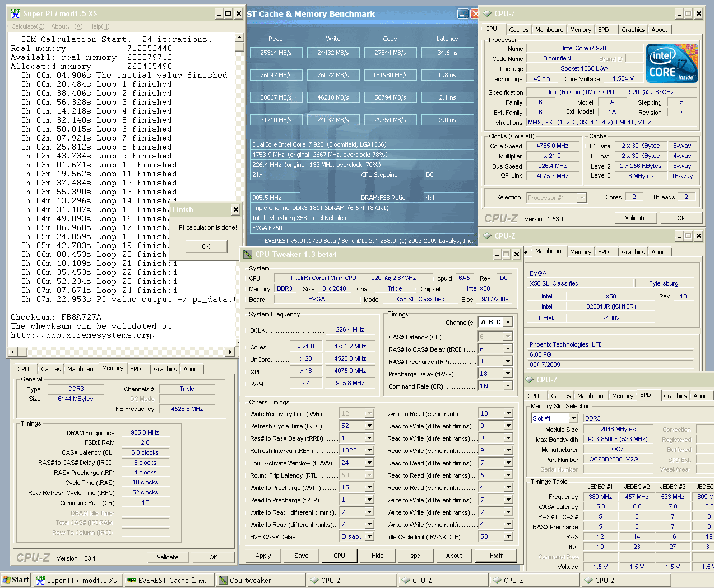714x588 pixels.
Task: Click the About button in CPU-Tweaker
Action: pos(454,556)
